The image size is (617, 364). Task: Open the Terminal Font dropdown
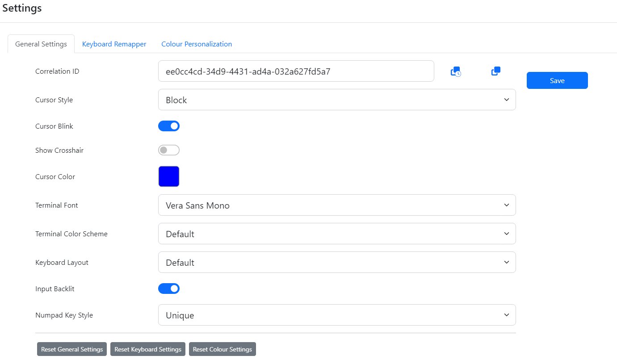pyautogui.click(x=337, y=205)
